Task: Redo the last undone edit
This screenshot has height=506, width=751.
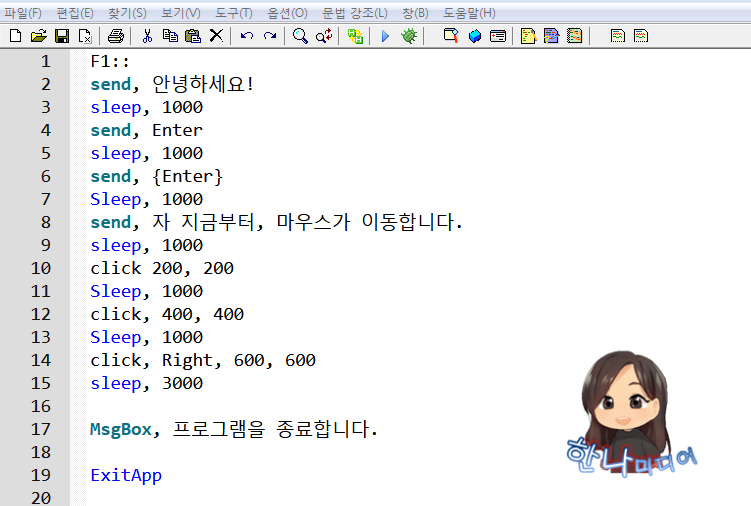Action: (270, 36)
